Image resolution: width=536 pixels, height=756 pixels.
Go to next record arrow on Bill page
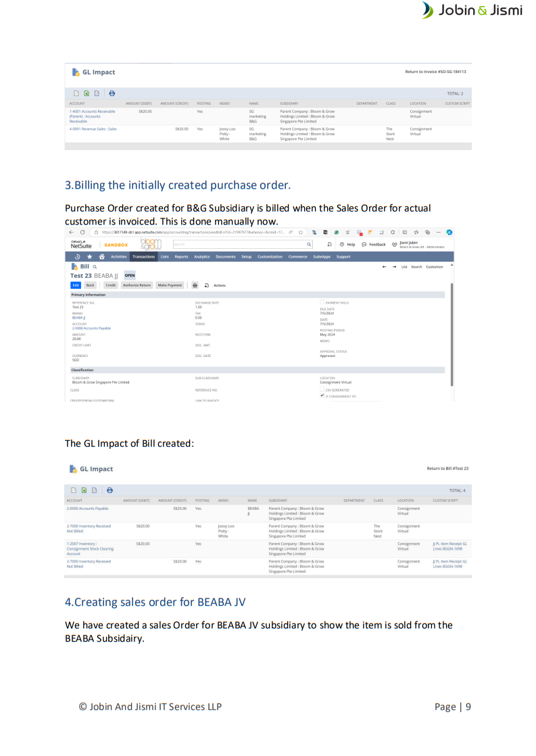(394, 266)
